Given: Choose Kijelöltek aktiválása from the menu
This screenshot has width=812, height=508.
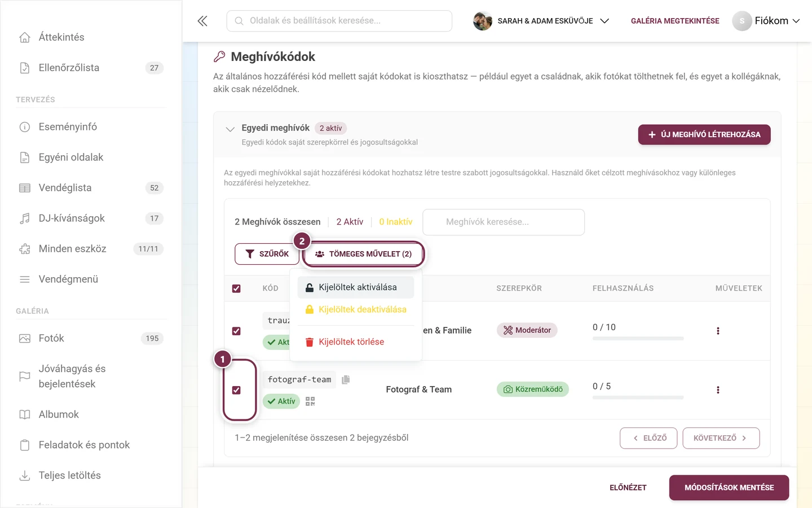Looking at the screenshot, I should tap(356, 287).
